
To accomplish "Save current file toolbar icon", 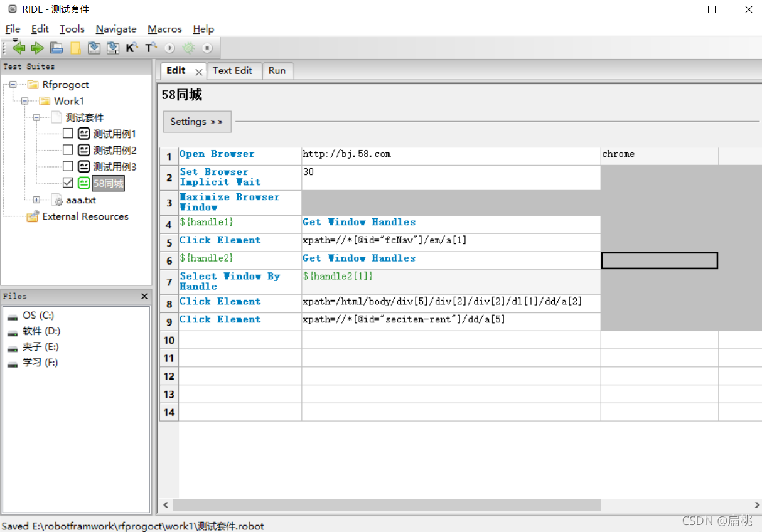I will pyautogui.click(x=94, y=48).
